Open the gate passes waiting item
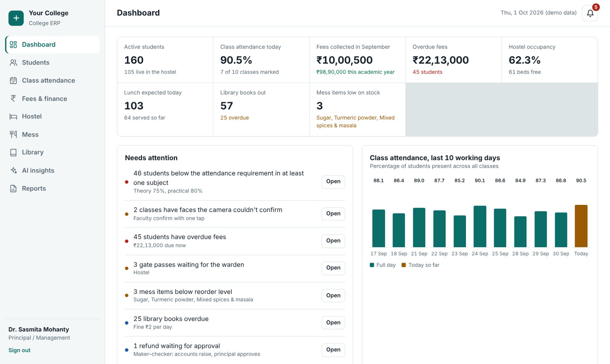This screenshot has height=364, width=610. [x=333, y=268]
